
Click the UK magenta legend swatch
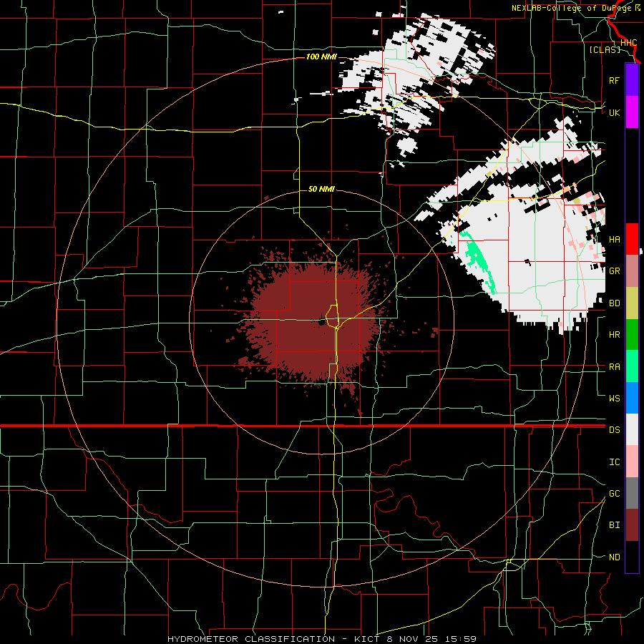pyautogui.click(x=632, y=112)
